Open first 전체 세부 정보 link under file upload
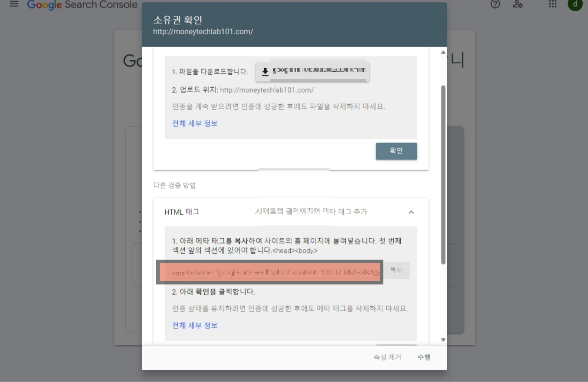The height and width of the screenshot is (382, 588). pyautogui.click(x=195, y=123)
